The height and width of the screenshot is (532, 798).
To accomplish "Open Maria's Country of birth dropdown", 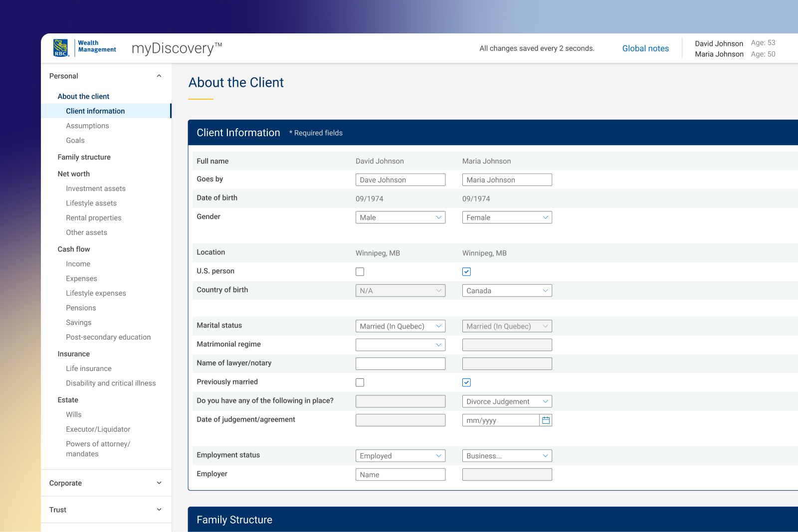I will [507, 291].
